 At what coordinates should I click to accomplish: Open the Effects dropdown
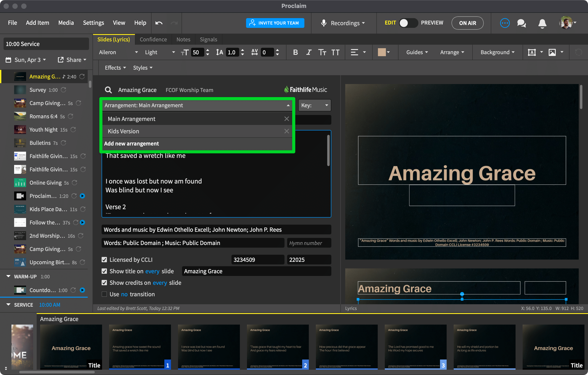point(115,68)
